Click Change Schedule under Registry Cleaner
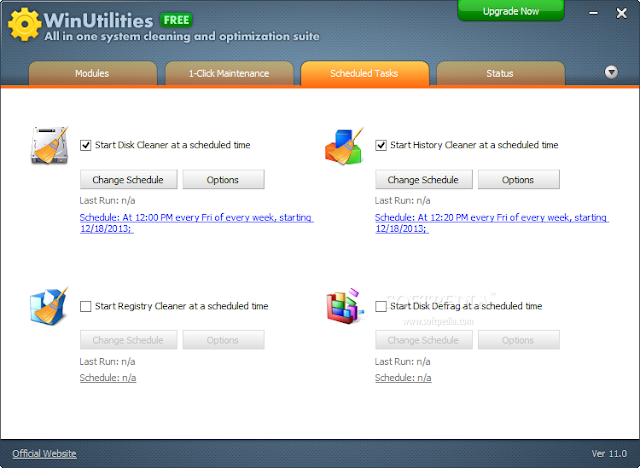 pos(129,340)
